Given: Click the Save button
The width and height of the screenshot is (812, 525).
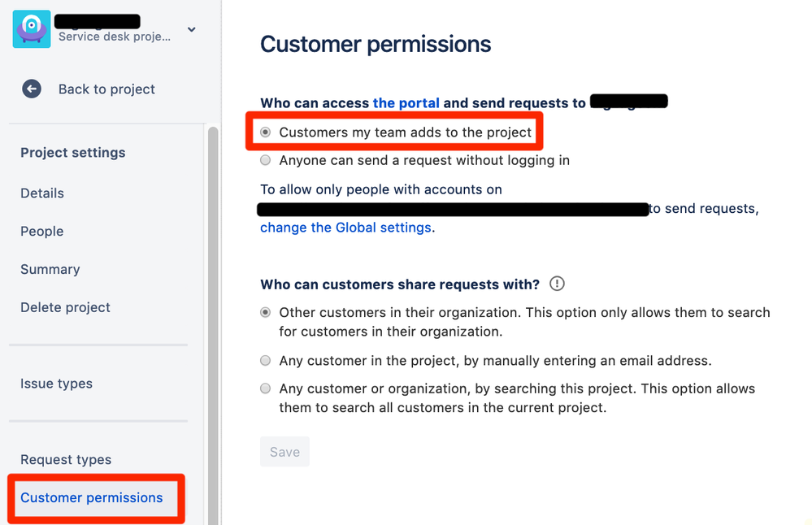Looking at the screenshot, I should tap(284, 451).
